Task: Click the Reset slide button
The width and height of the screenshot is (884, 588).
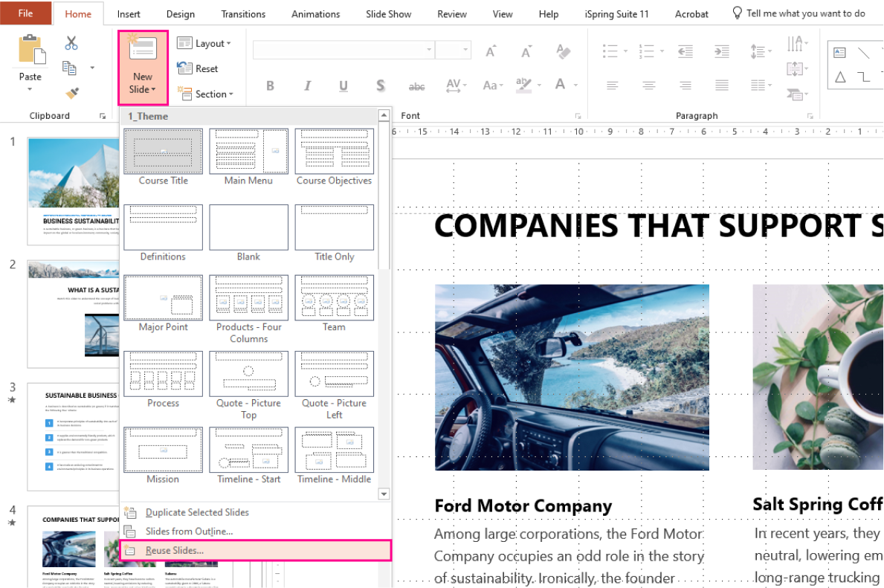Action: point(198,69)
